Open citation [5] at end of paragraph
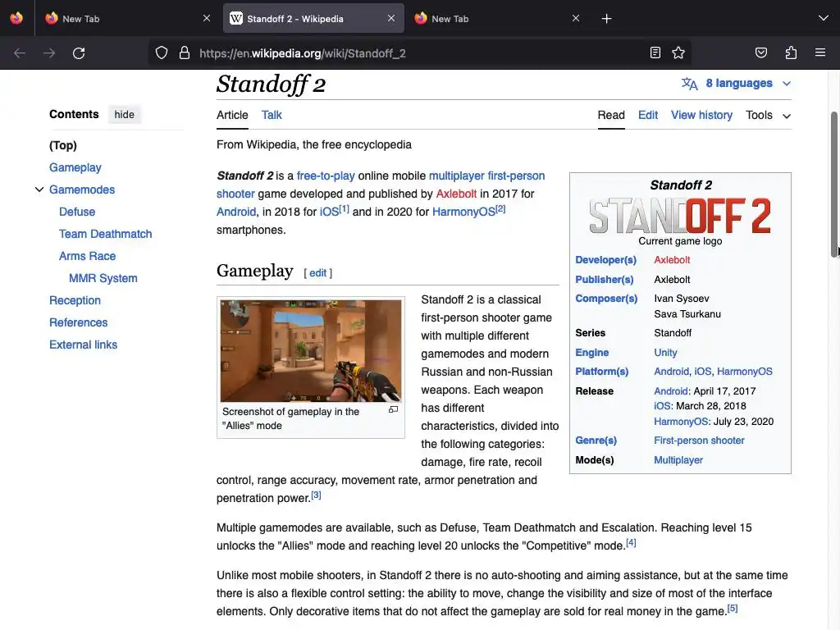This screenshot has width=840, height=630. click(733, 609)
